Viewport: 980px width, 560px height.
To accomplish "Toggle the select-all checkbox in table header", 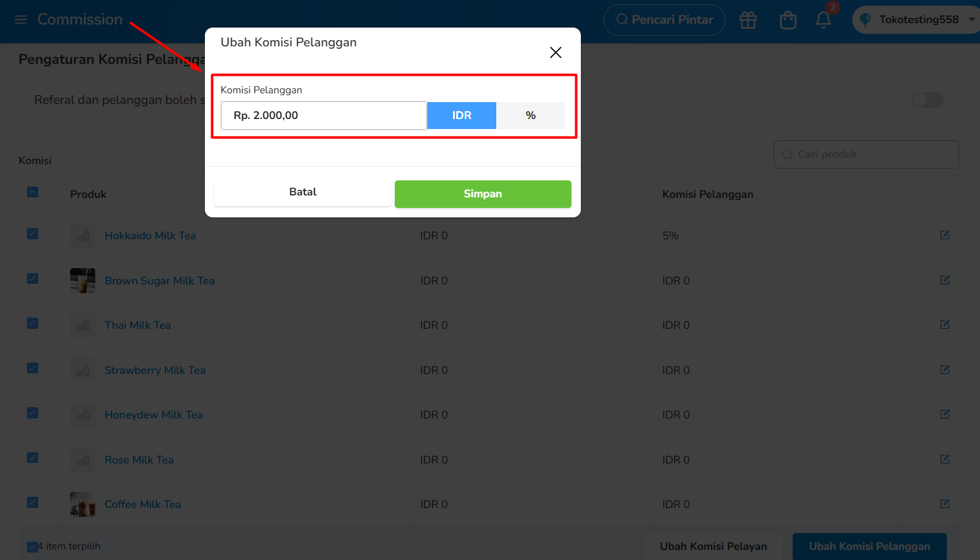I will pos(33,192).
